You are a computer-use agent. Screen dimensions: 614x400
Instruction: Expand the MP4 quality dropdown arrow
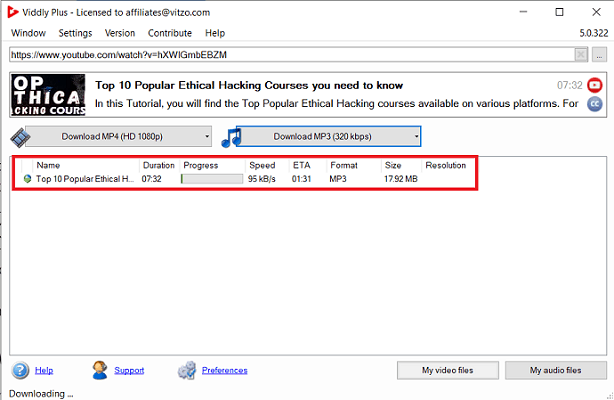click(207, 136)
